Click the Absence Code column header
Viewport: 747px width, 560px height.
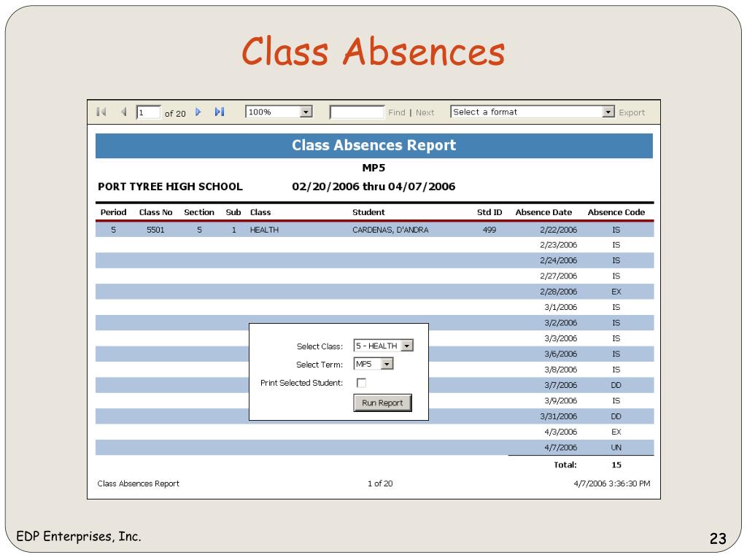click(616, 212)
